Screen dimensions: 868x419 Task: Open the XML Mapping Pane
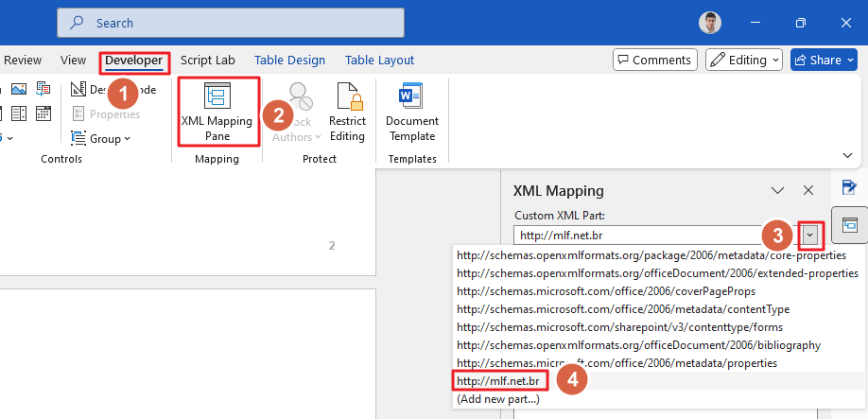coord(217,112)
